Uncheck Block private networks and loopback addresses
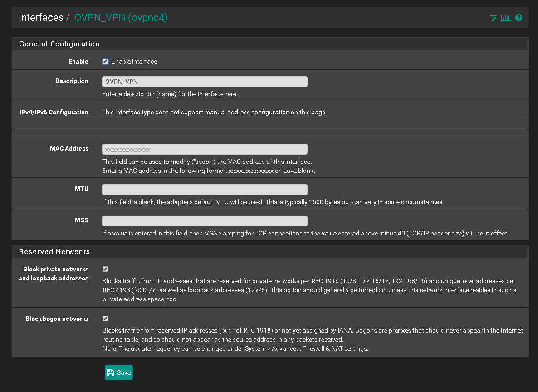Image resolution: width=538 pixels, height=392 pixels. point(105,269)
